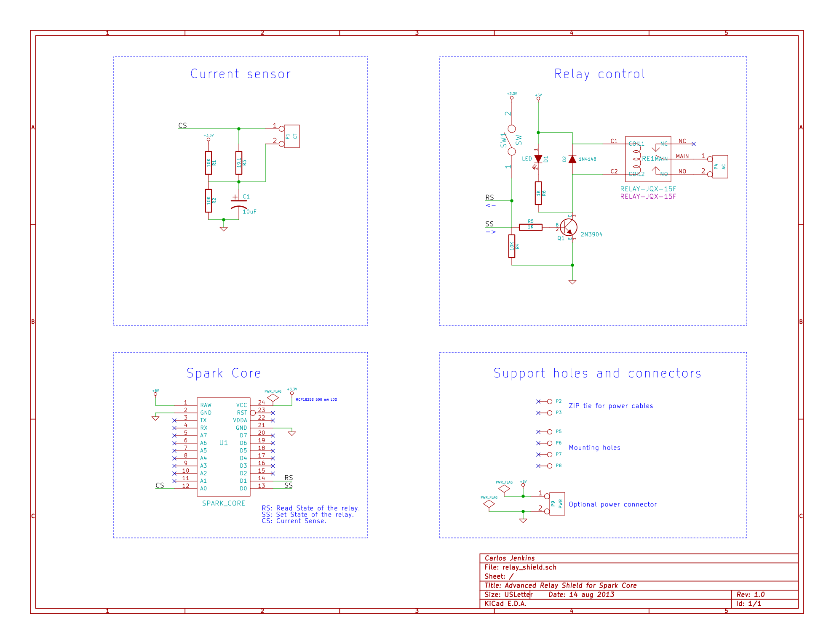Click the CS net label in Current sensor

(x=182, y=125)
